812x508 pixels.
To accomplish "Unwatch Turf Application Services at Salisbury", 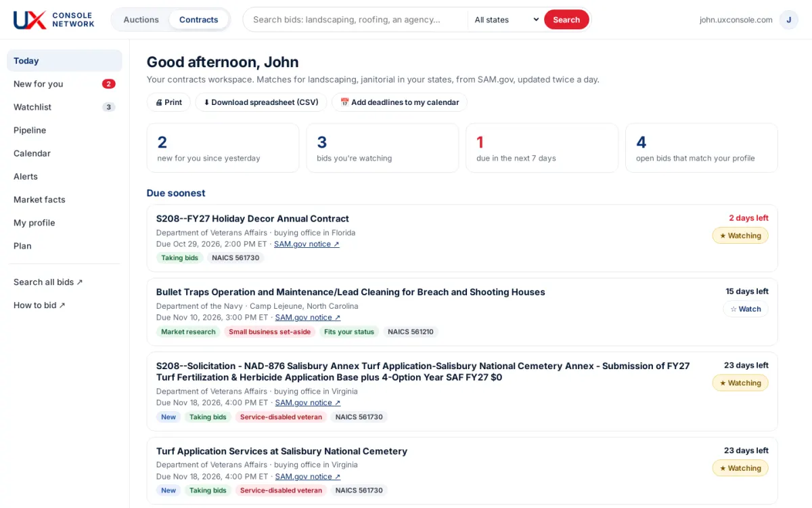I will pyautogui.click(x=740, y=468).
